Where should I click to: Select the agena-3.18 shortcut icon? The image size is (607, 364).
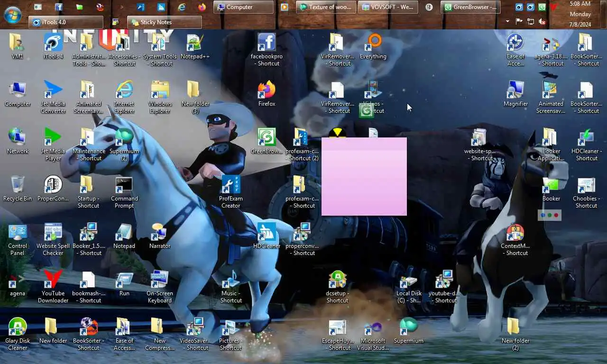[551, 50]
